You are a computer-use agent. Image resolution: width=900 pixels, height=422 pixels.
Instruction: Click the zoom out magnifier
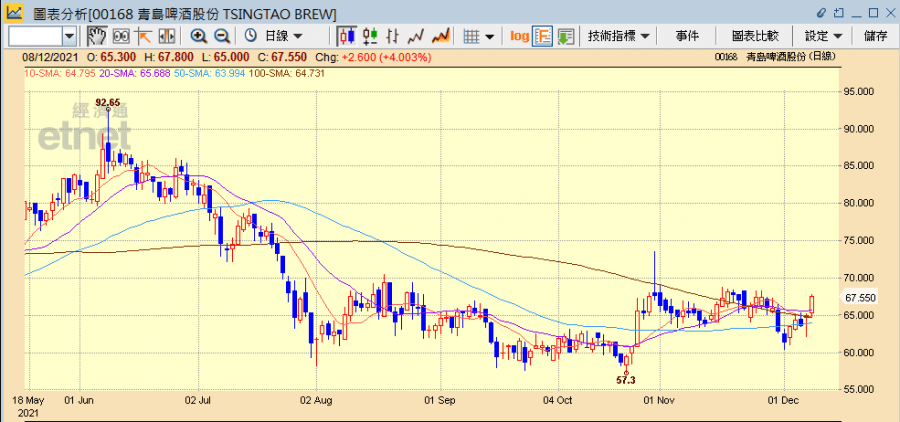point(221,36)
